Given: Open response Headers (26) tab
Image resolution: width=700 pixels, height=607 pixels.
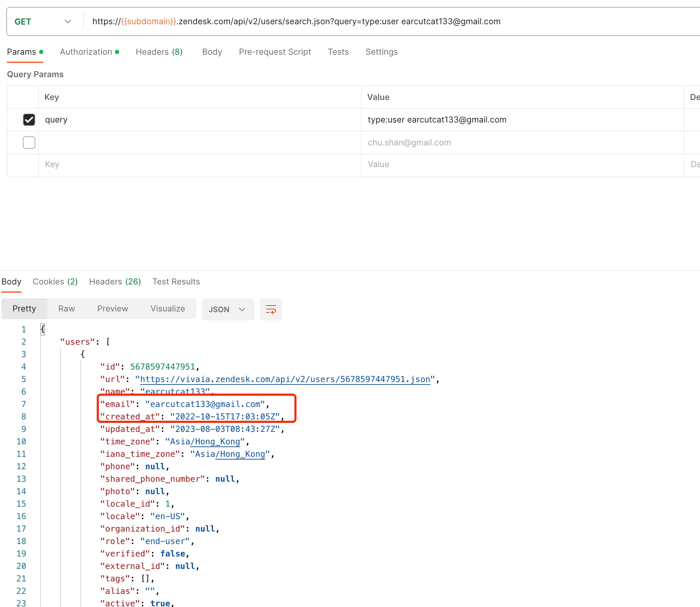Looking at the screenshot, I should pyautogui.click(x=115, y=282).
